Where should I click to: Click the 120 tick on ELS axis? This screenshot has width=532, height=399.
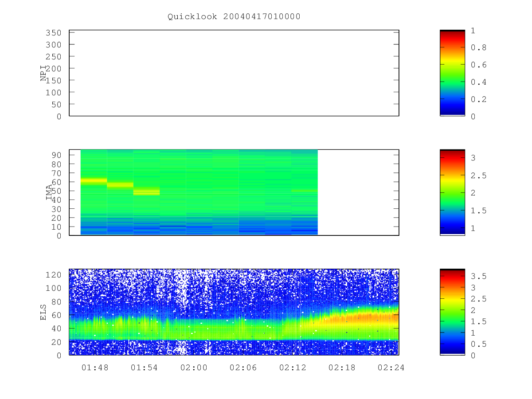[53, 275]
